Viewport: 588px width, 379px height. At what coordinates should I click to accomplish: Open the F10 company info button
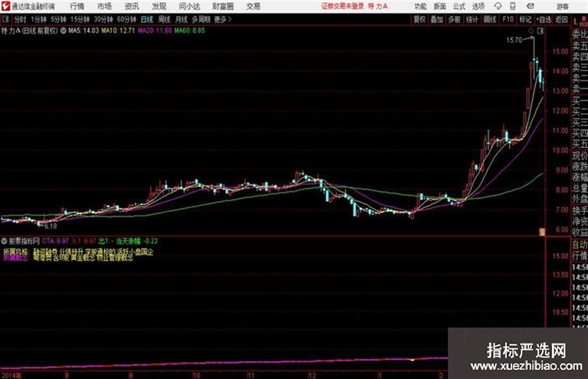coord(508,19)
